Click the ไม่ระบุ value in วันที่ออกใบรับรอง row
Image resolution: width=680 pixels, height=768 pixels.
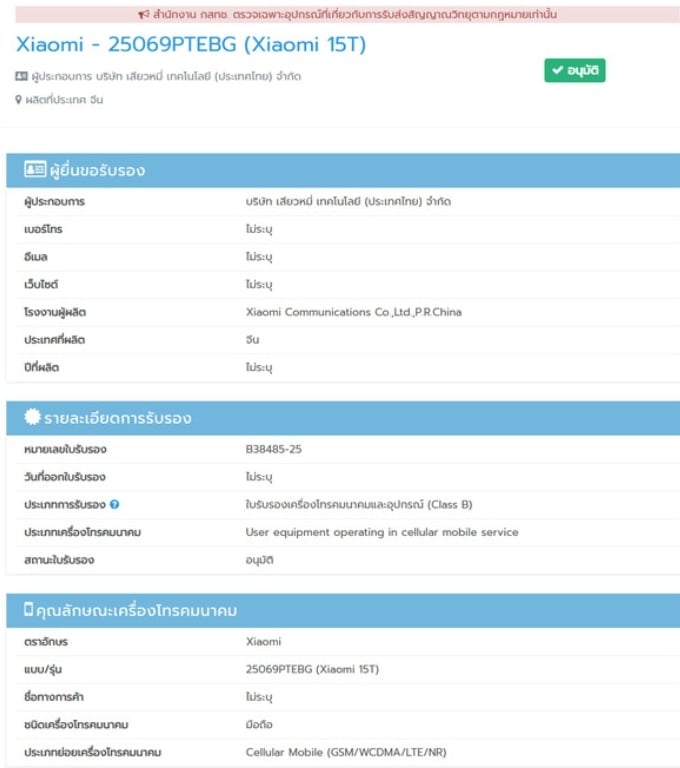click(x=259, y=477)
